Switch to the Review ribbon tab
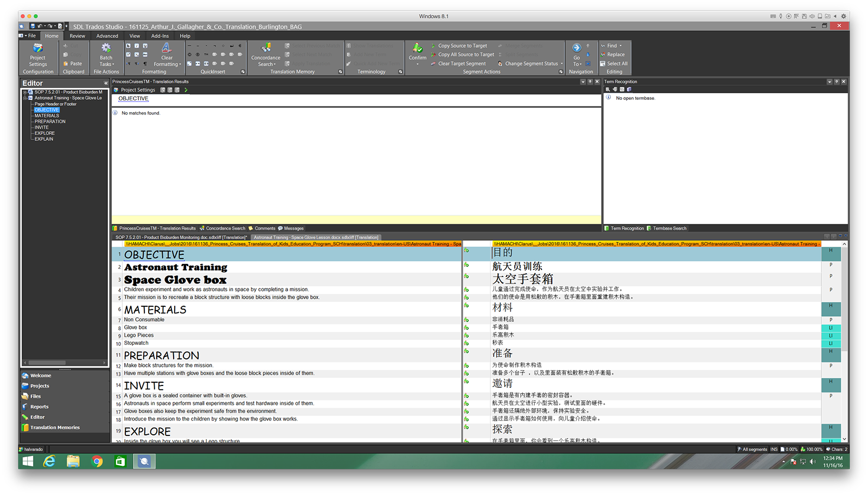868x495 pixels. point(77,36)
